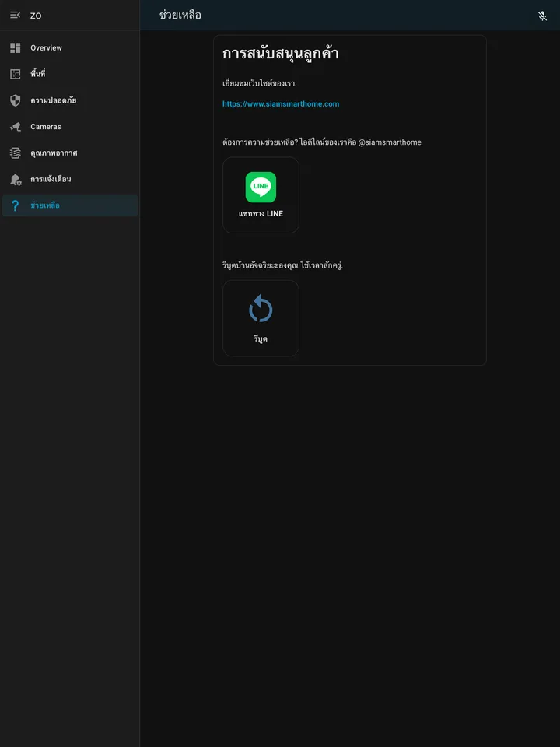Open the siamsmarthome.com website link
The width and height of the screenshot is (560, 747).
[281, 103]
